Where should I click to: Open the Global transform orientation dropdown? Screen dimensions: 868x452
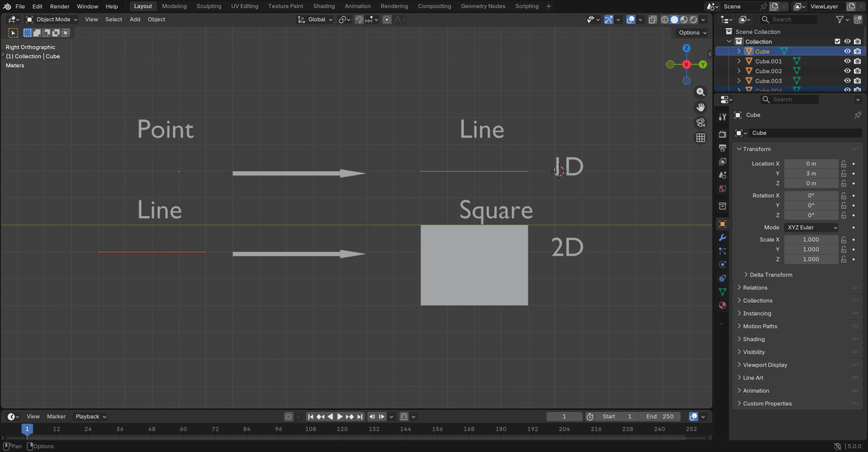[316, 20]
